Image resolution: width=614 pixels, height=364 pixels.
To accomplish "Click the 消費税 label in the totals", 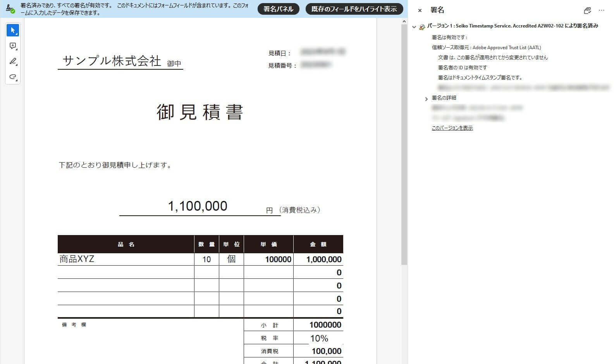I will coord(270,351).
